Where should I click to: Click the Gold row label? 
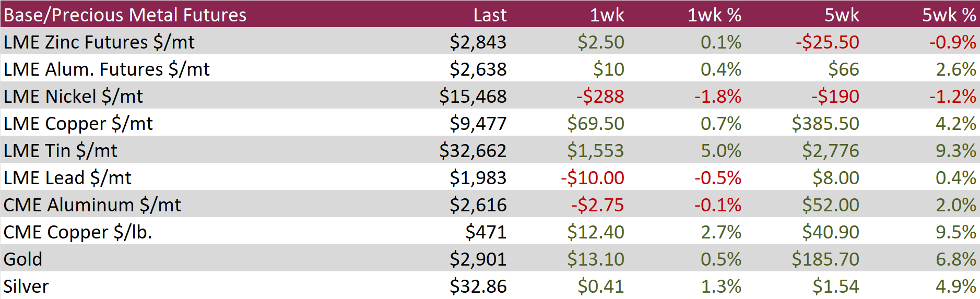(x=23, y=259)
